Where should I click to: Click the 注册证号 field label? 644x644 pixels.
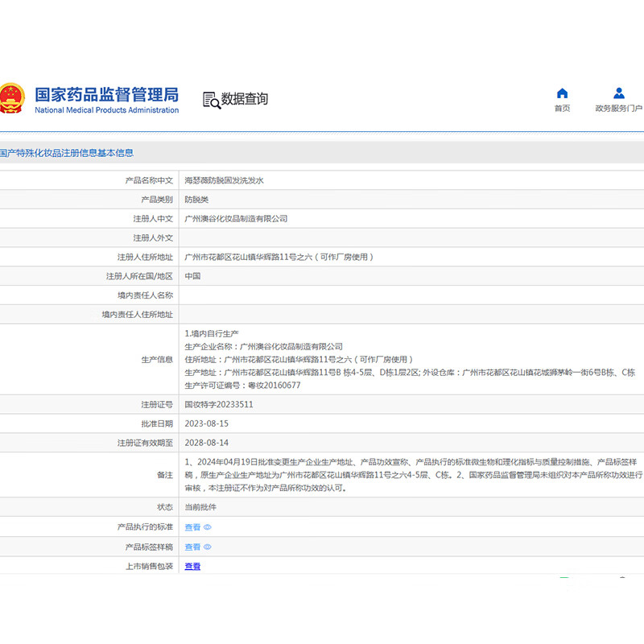coord(157,405)
